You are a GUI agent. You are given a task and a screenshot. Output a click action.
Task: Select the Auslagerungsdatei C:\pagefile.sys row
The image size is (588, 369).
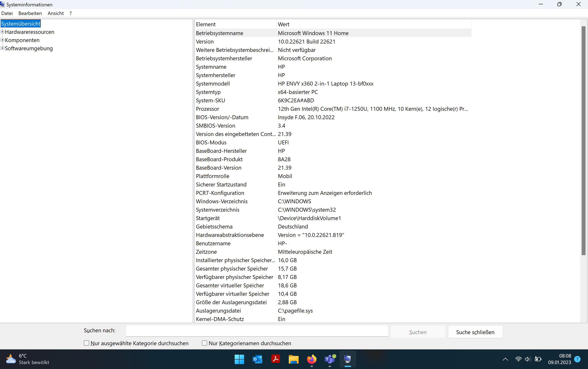(333, 311)
